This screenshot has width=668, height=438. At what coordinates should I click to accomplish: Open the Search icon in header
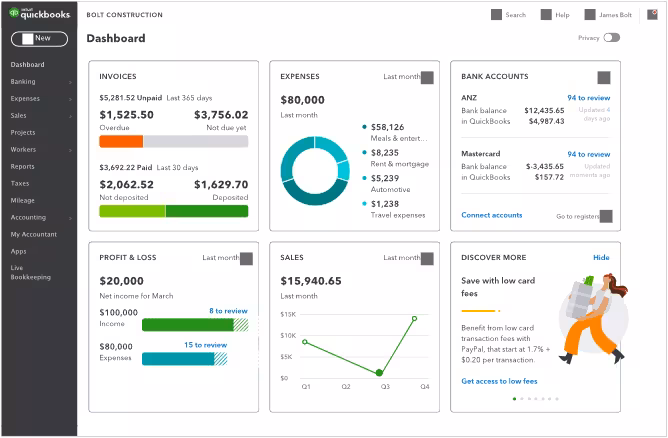(x=496, y=14)
